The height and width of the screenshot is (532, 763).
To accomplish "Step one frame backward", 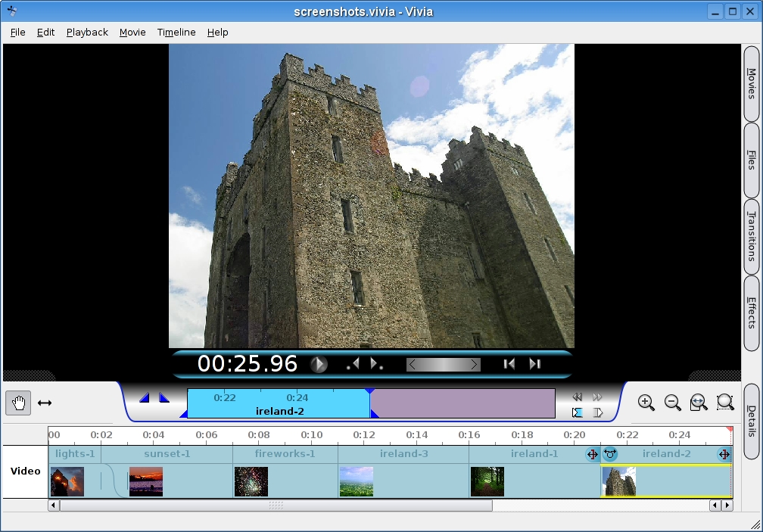I will [x=353, y=364].
